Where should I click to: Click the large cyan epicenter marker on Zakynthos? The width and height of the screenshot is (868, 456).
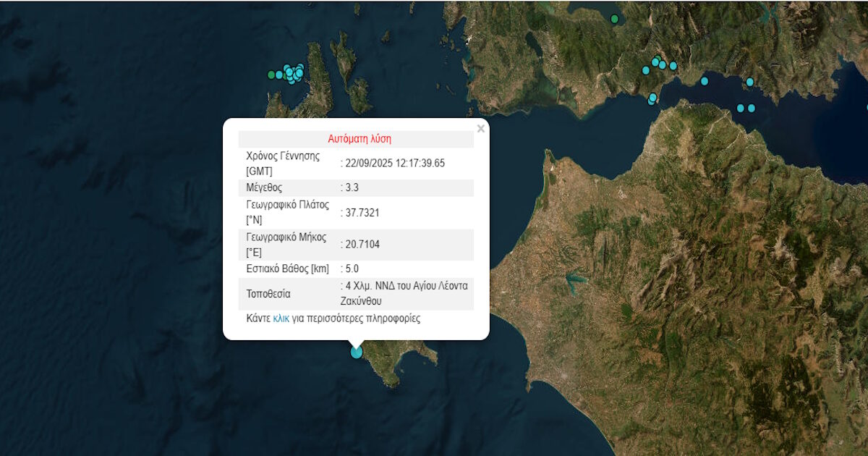(357, 352)
